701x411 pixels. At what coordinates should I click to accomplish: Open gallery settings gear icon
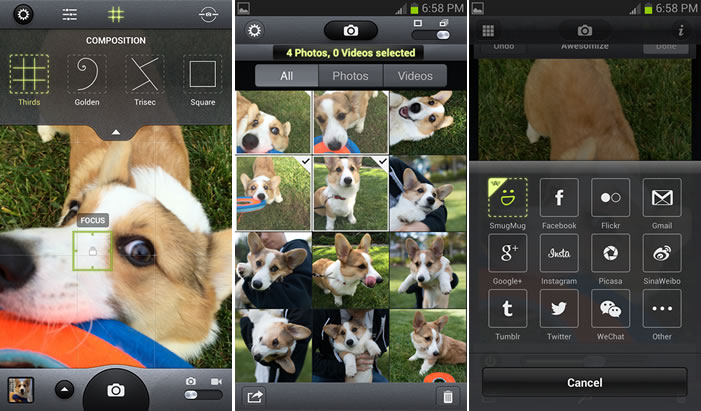coord(254,30)
